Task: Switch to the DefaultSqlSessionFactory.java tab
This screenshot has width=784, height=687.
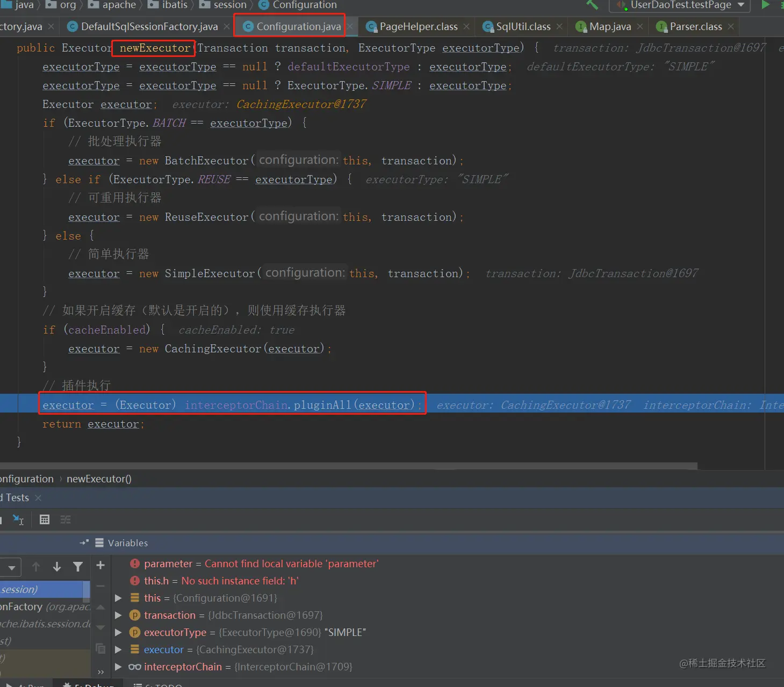Action: pyautogui.click(x=143, y=26)
